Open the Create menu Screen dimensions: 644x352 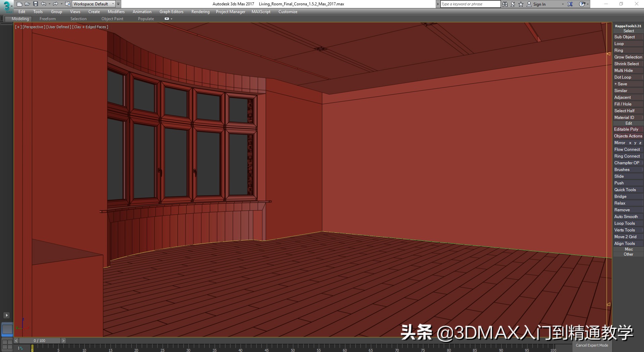[94, 12]
